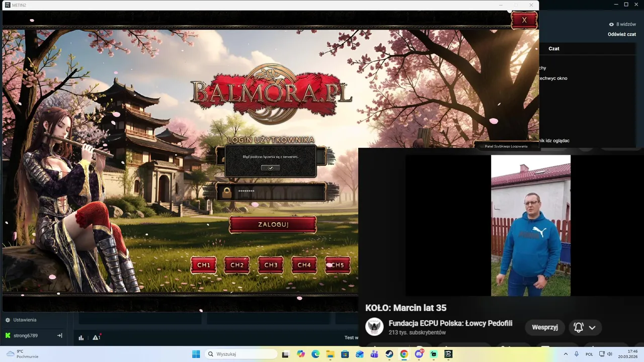
Task: Open File Explorer from taskbar
Action: pos(330,354)
